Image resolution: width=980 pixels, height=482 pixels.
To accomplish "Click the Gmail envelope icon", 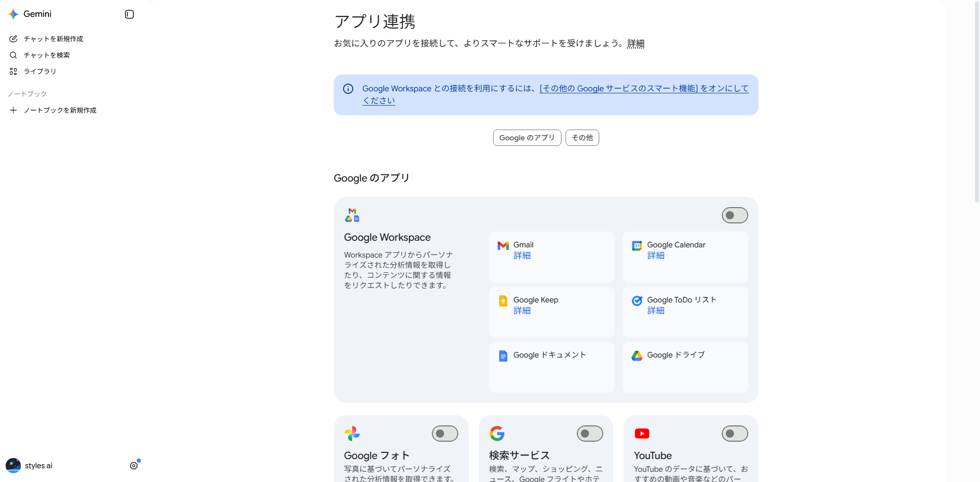I will 503,245.
